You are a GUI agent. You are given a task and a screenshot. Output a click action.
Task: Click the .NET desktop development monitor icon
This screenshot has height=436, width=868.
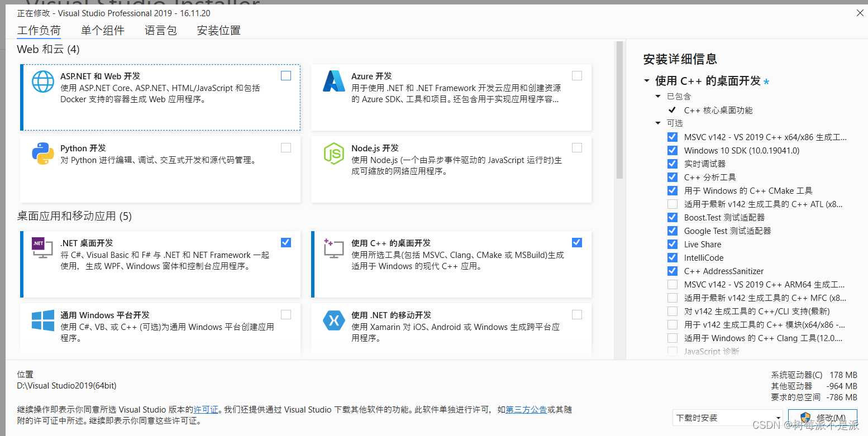coord(42,248)
